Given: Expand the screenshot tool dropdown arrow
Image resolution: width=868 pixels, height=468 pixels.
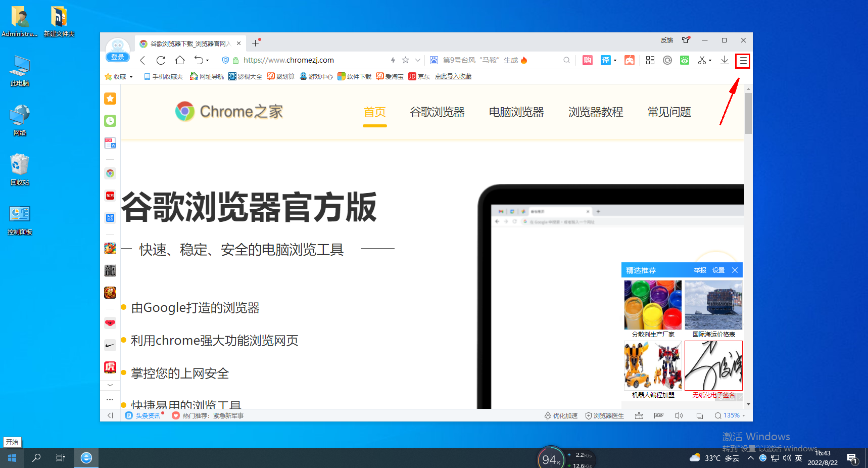Looking at the screenshot, I should pos(710,61).
